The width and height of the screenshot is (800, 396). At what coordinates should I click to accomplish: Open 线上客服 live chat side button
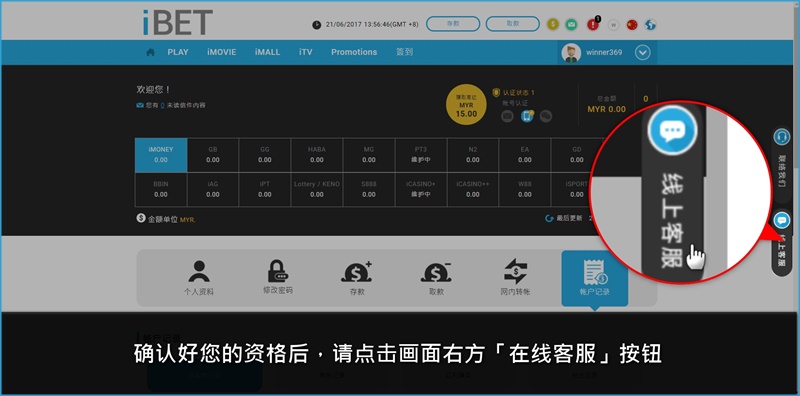tap(781, 243)
